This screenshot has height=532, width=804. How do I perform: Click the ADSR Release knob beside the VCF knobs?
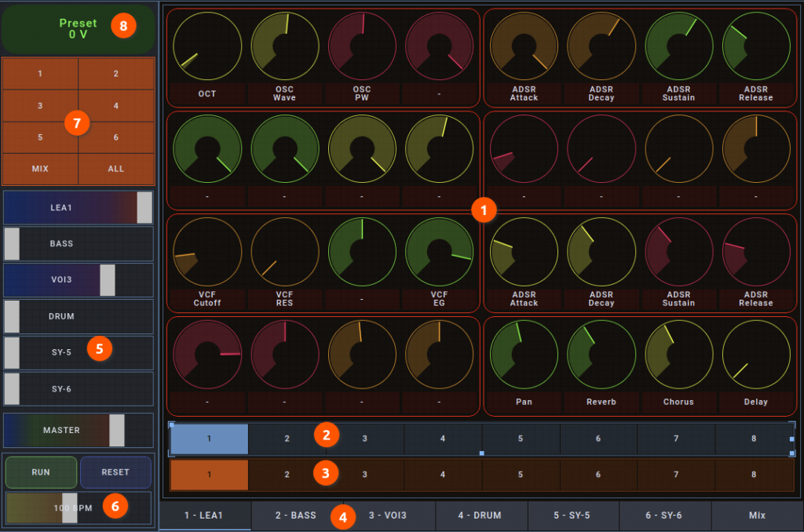pos(756,252)
